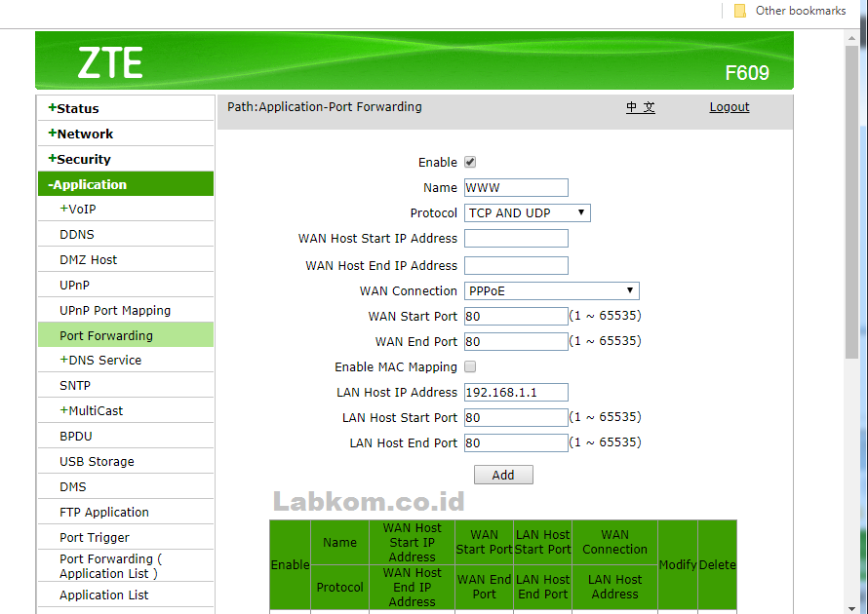The height and width of the screenshot is (614, 868).
Task: Select Port Forwarding menu item
Action: click(x=126, y=335)
